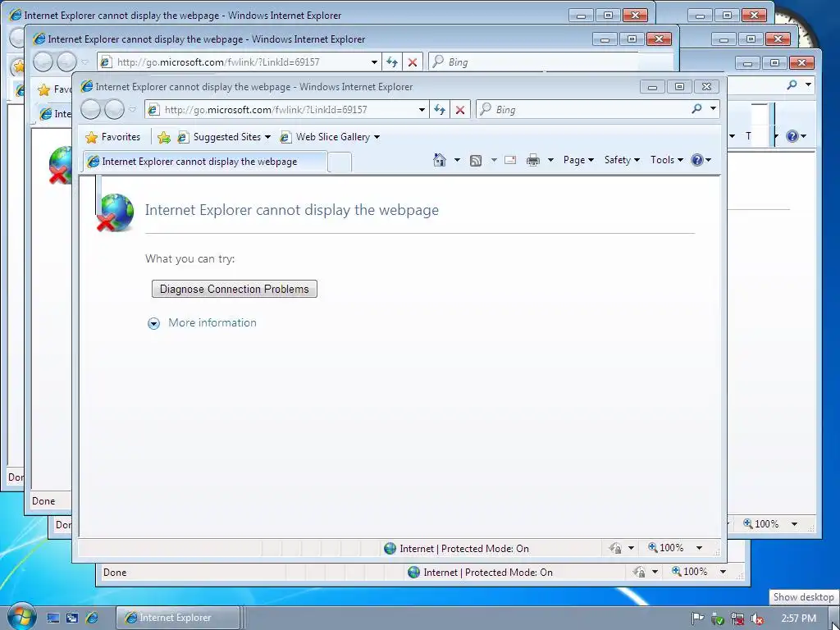Click Action Center flag tray icon
The width and height of the screenshot is (840, 630).
pyautogui.click(x=697, y=619)
